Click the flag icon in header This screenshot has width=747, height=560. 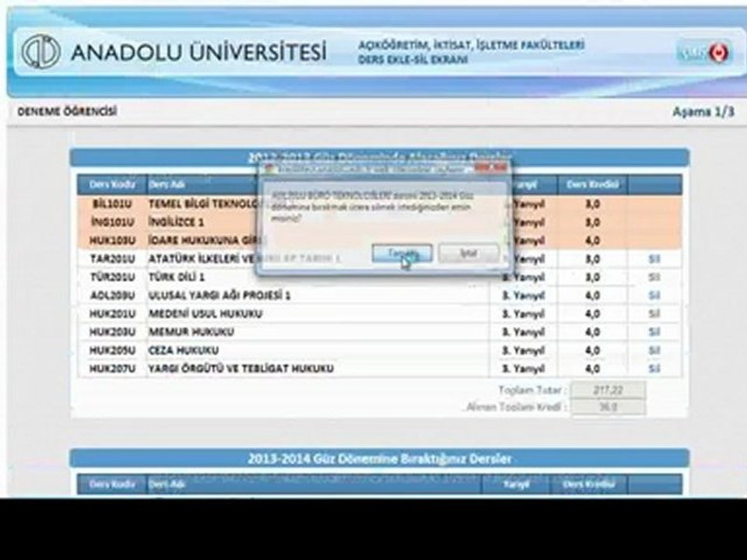point(718,53)
